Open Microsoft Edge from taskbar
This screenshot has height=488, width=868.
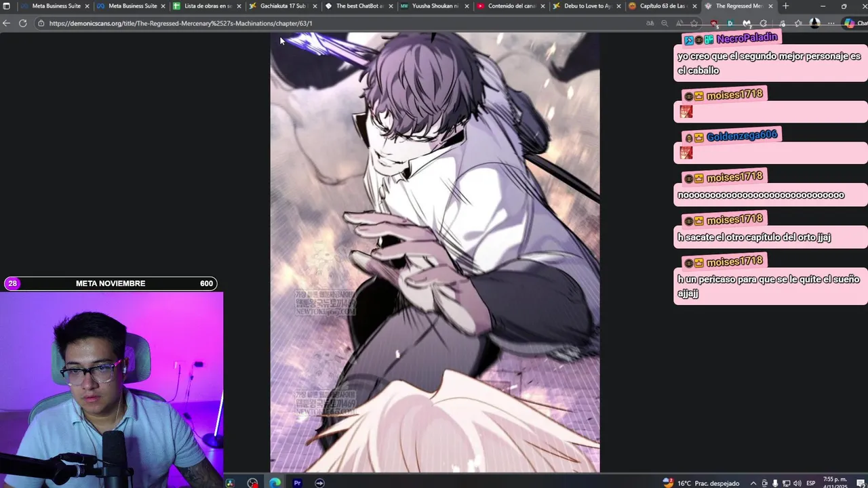tap(275, 483)
